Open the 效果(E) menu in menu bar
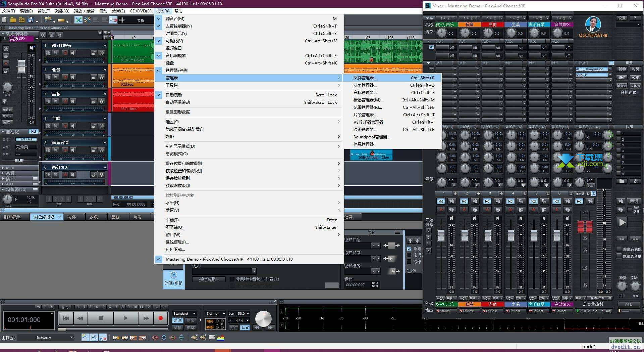The width and height of the screenshot is (644, 352). click(x=118, y=11)
